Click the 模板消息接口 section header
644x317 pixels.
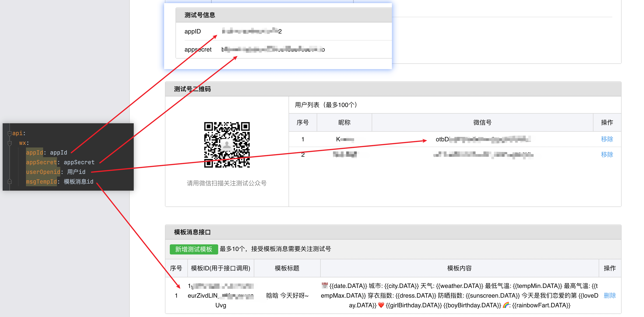(192, 232)
